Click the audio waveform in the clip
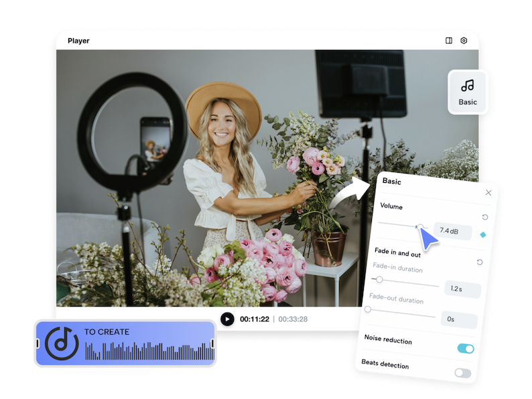Screen dimensions: 532x399 149,351
